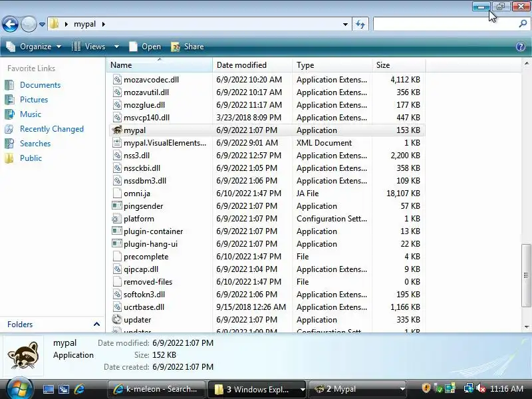
Task: Open Music favorite link
Action: (x=30, y=114)
